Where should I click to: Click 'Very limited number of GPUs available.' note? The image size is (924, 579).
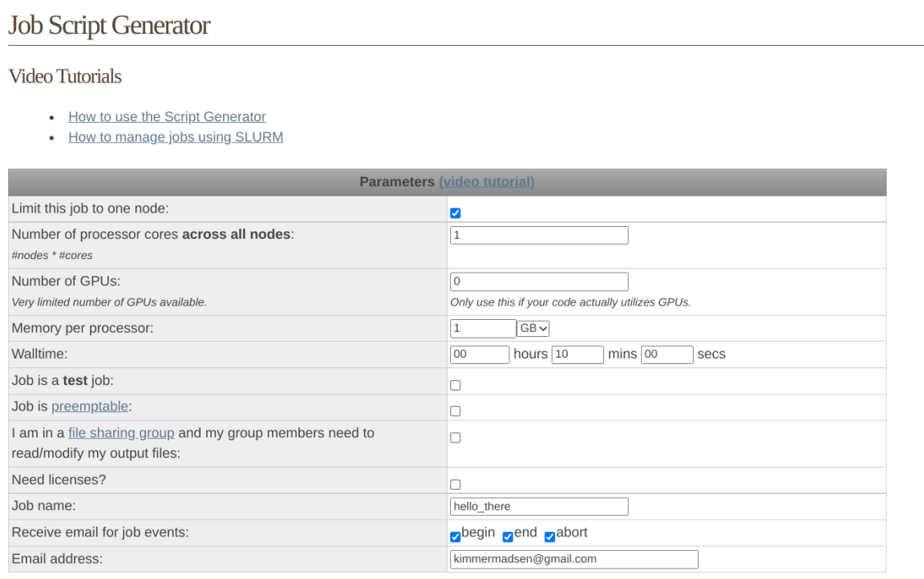109,302
